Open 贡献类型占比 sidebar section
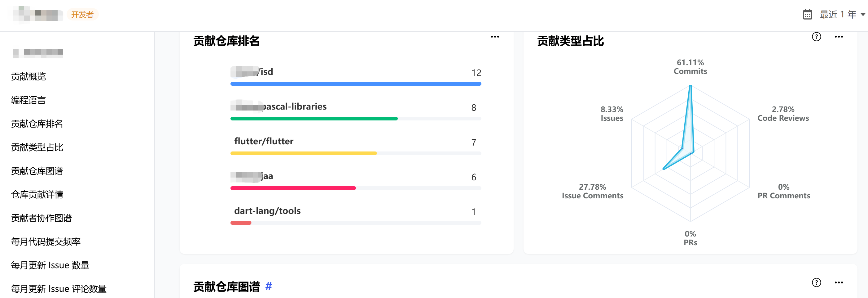Screen dimensions: 868x298 (x=37, y=147)
